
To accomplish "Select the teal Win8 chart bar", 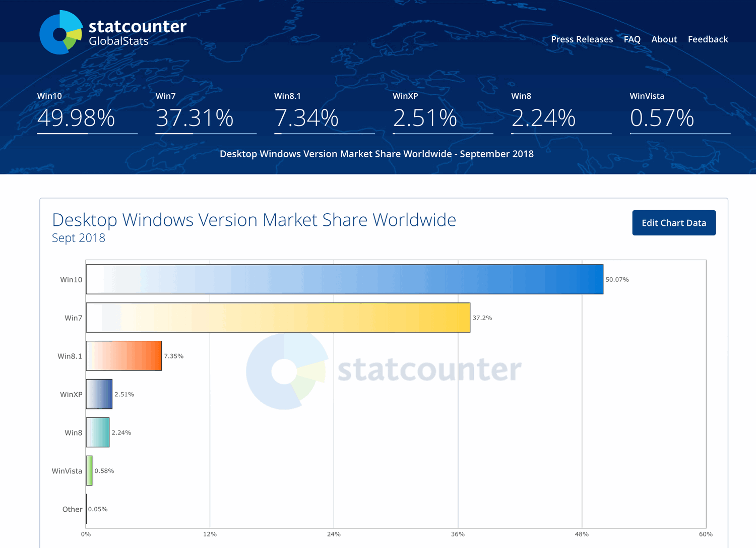I will pyautogui.click(x=98, y=433).
